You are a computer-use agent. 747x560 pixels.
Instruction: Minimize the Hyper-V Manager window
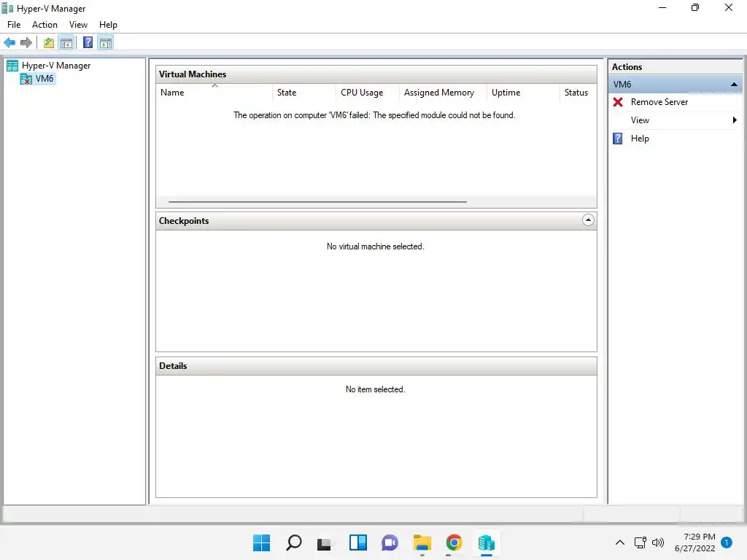[x=662, y=8]
